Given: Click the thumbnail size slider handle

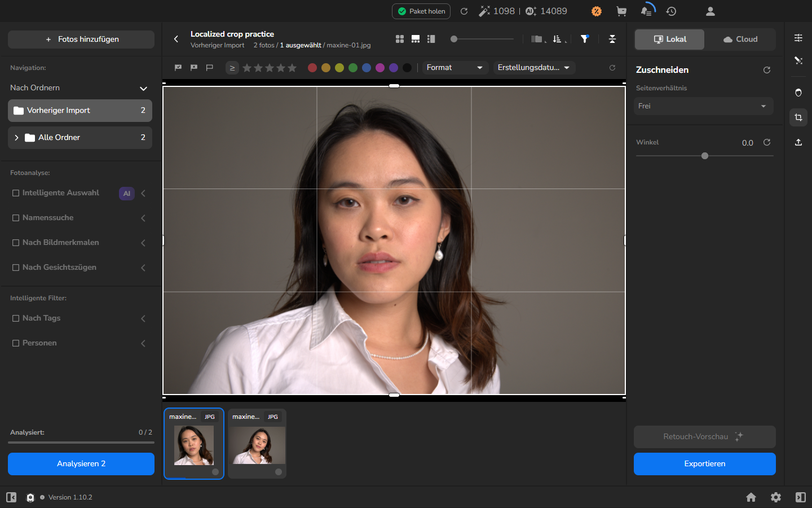Looking at the screenshot, I should pos(454,39).
